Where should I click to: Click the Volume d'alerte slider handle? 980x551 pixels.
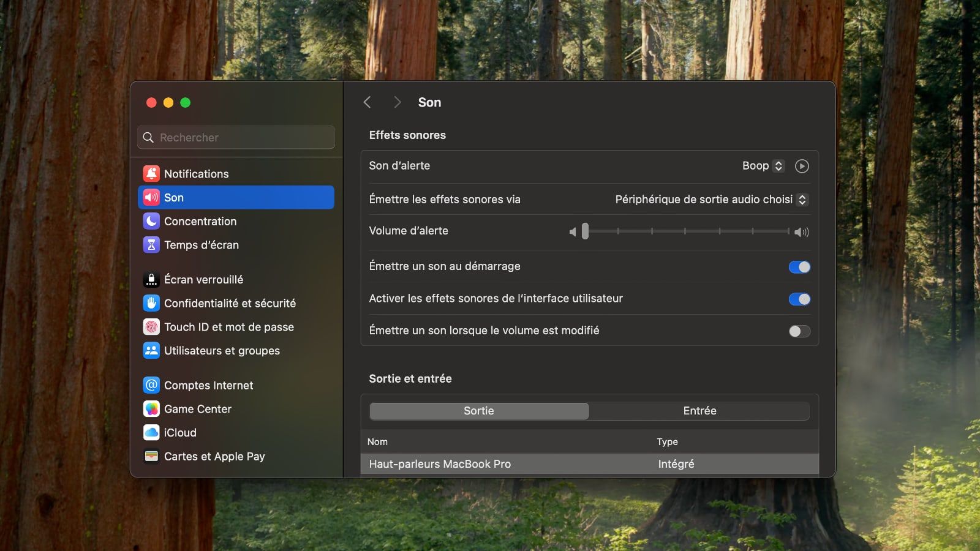click(x=585, y=231)
